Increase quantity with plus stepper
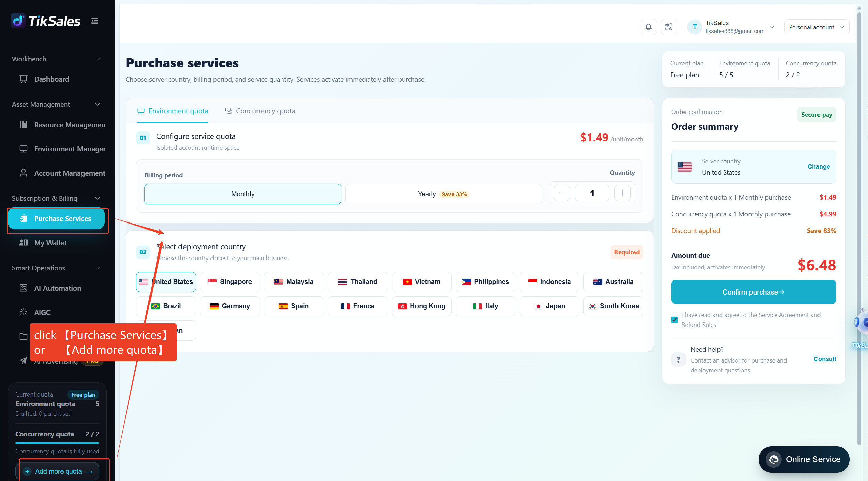The width and height of the screenshot is (868, 481). (x=622, y=193)
